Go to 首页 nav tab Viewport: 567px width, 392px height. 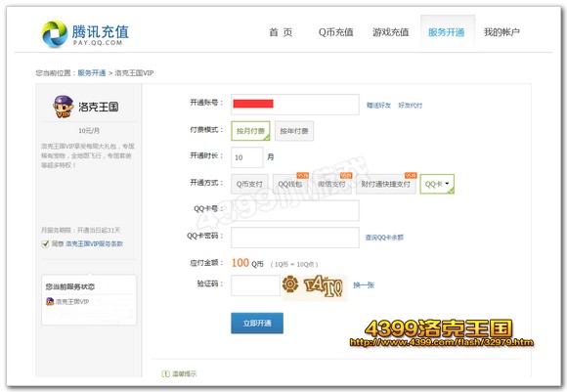coord(281,32)
